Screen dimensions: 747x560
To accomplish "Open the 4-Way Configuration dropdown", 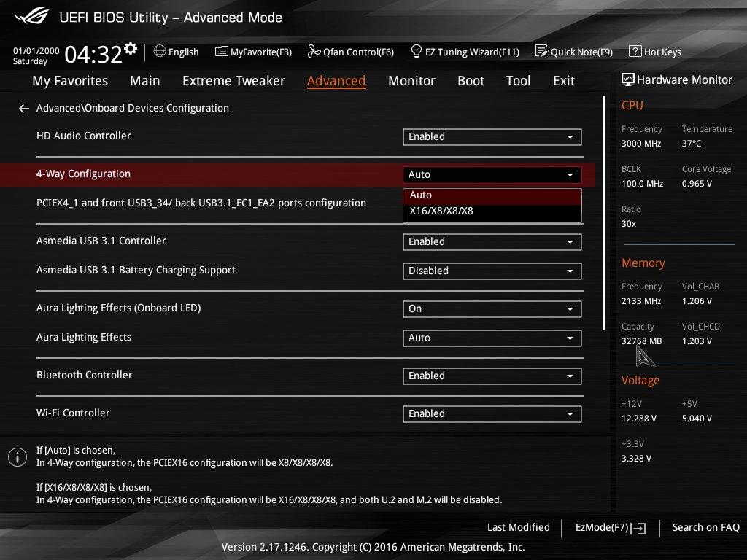I will pyautogui.click(x=492, y=175).
